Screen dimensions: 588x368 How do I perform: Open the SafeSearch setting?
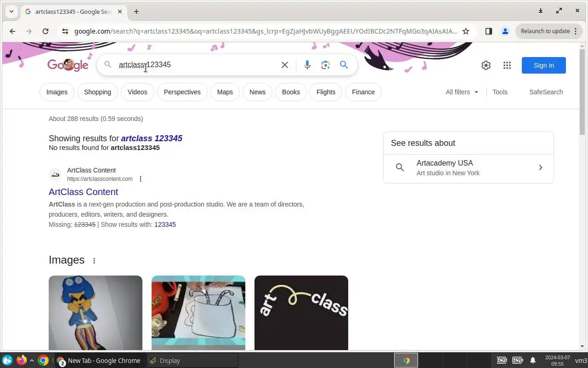(x=546, y=92)
